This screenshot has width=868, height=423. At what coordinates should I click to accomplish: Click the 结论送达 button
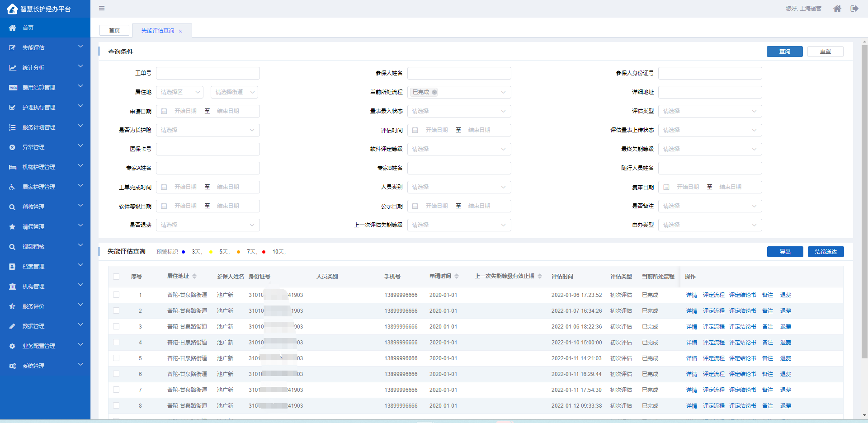pyautogui.click(x=826, y=252)
